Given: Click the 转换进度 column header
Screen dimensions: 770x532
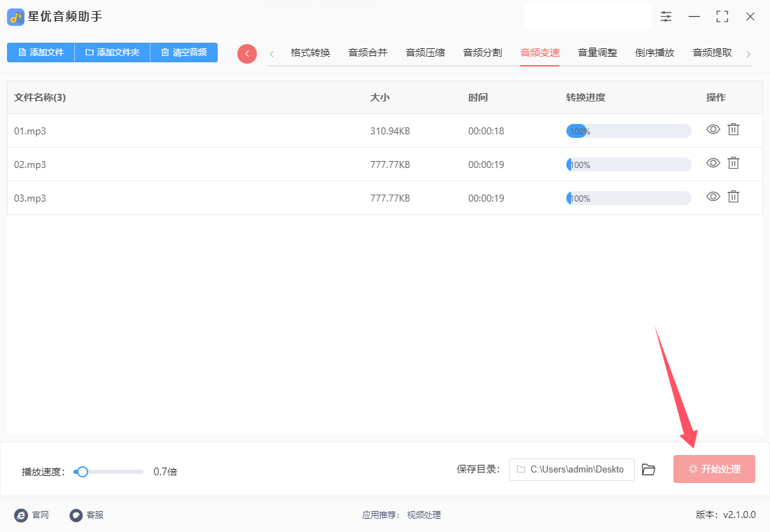Looking at the screenshot, I should pyautogui.click(x=585, y=97).
